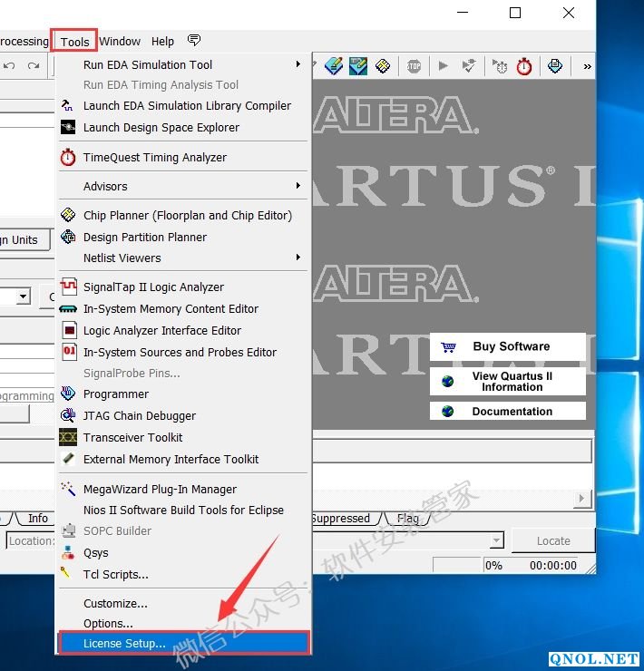Viewport: 644px width, 671px height.
Task: Show more toolbar buttons with the chevron
Action: (587, 66)
